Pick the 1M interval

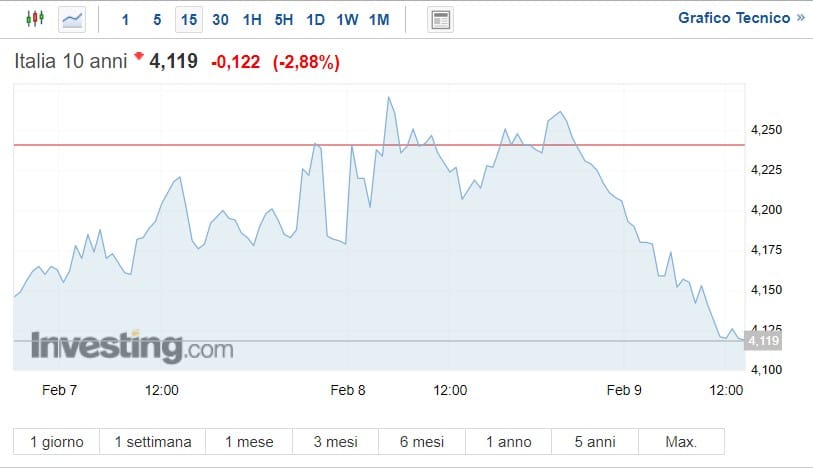pyautogui.click(x=379, y=19)
